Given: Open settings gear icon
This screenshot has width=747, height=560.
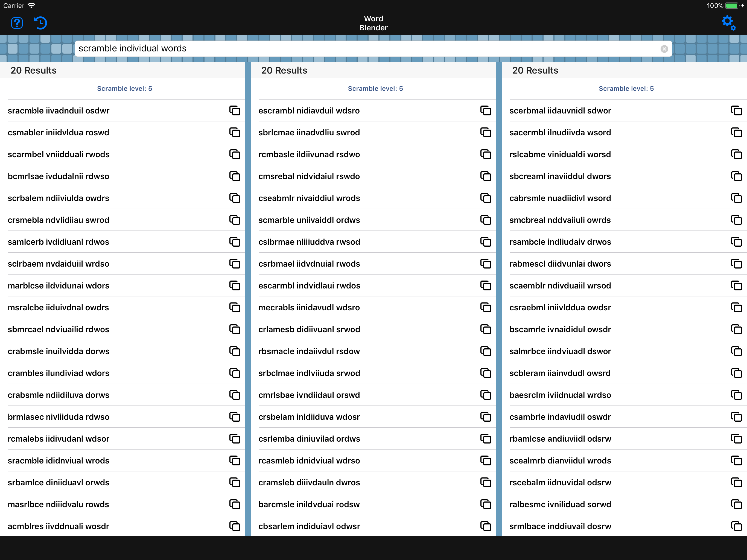Looking at the screenshot, I should coord(728,23).
